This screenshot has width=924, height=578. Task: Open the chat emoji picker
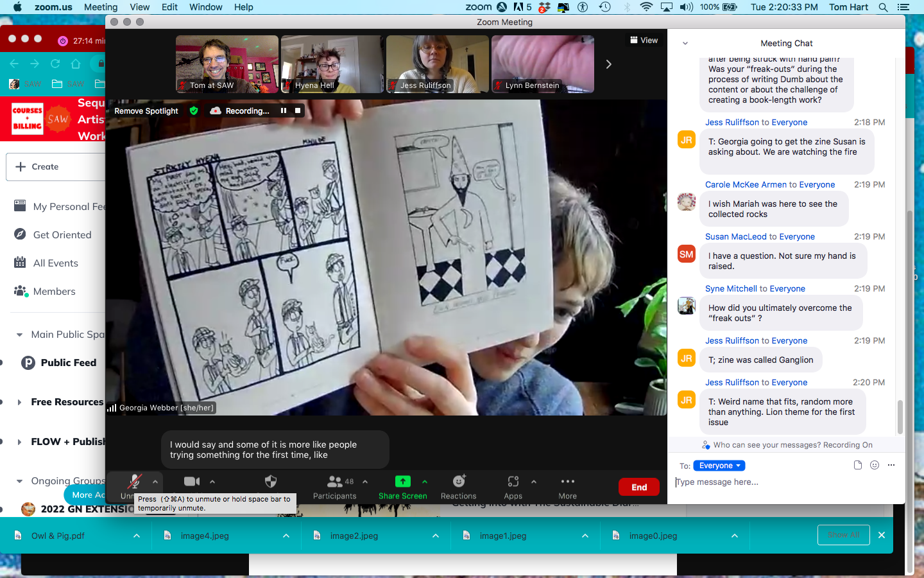coord(875,465)
